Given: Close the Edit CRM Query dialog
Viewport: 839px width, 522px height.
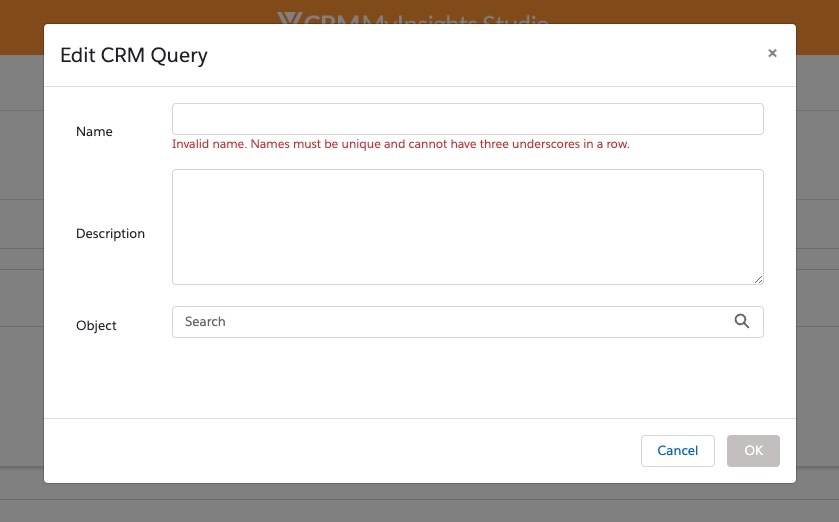Looking at the screenshot, I should [772, 54].
